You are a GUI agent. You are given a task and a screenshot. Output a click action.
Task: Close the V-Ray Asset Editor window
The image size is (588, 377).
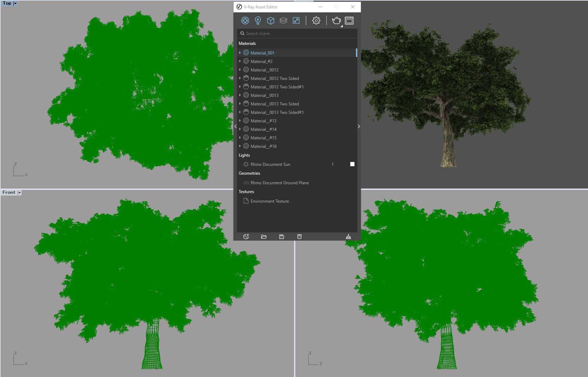click(x=352, y=7)
